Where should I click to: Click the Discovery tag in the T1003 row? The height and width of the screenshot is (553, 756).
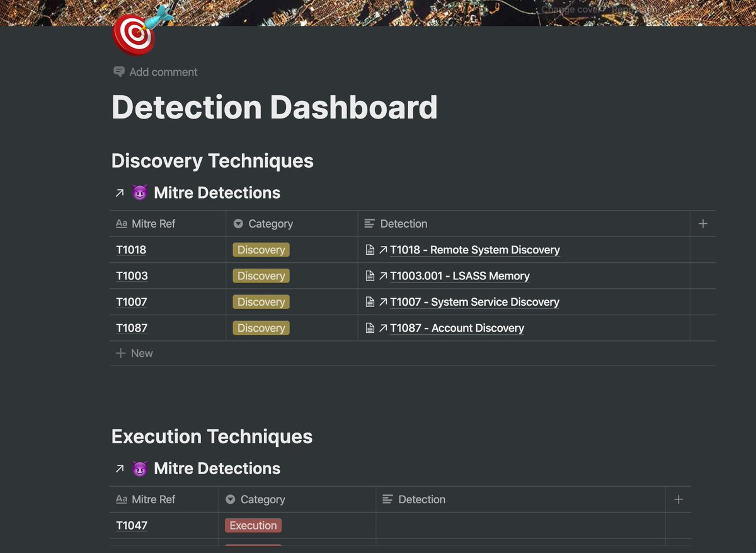coord(261,276)
